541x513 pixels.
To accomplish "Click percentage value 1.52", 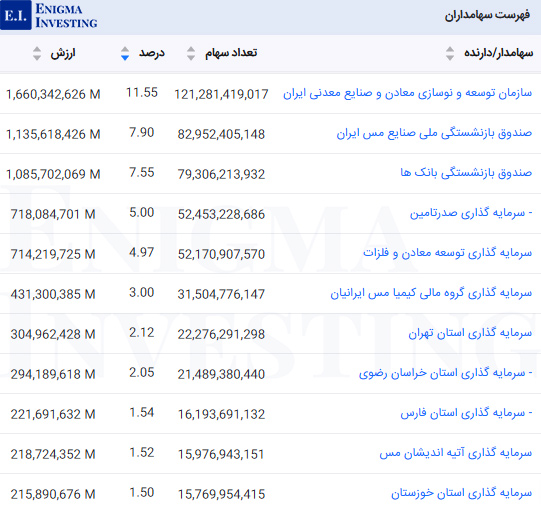I will 142,453.
